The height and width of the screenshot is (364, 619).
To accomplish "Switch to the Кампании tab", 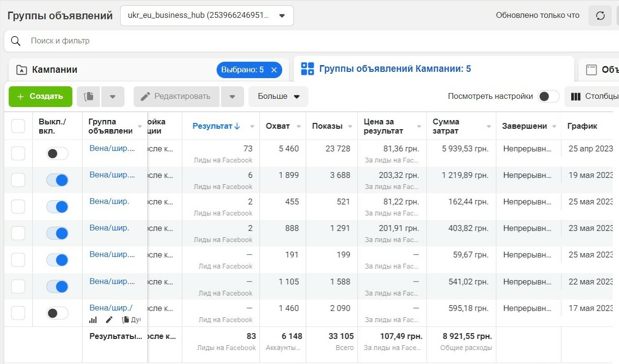I will coord(55,70).
